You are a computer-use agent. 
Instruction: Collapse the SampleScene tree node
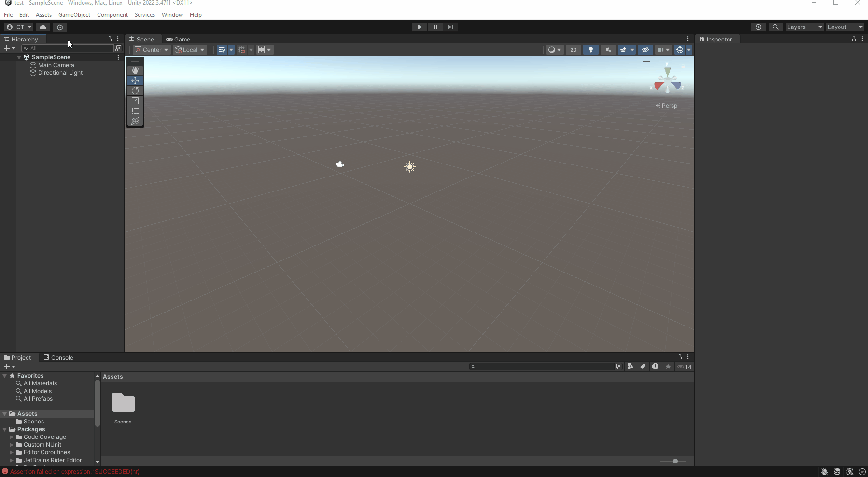tap(19, 57)
